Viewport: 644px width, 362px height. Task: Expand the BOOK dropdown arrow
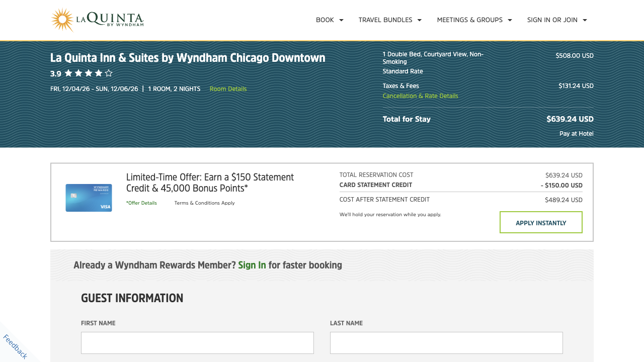point(341,20)
